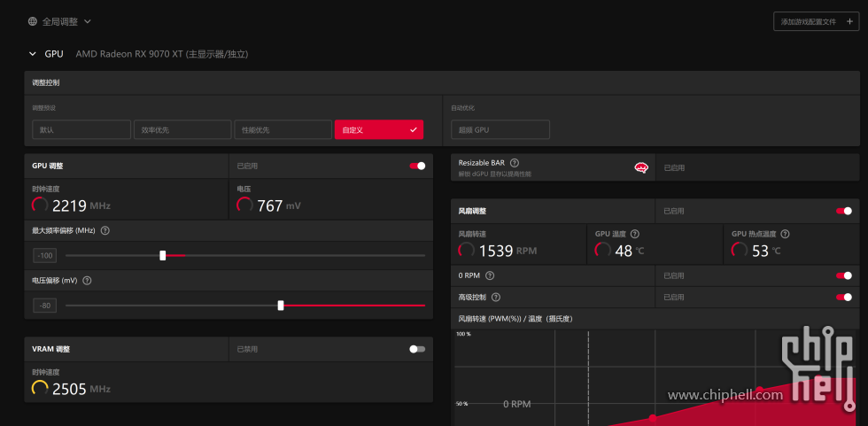Click the GPU temperature gauge beside 48 ℃
Viewport: 868px width, 426px height.
603,251
